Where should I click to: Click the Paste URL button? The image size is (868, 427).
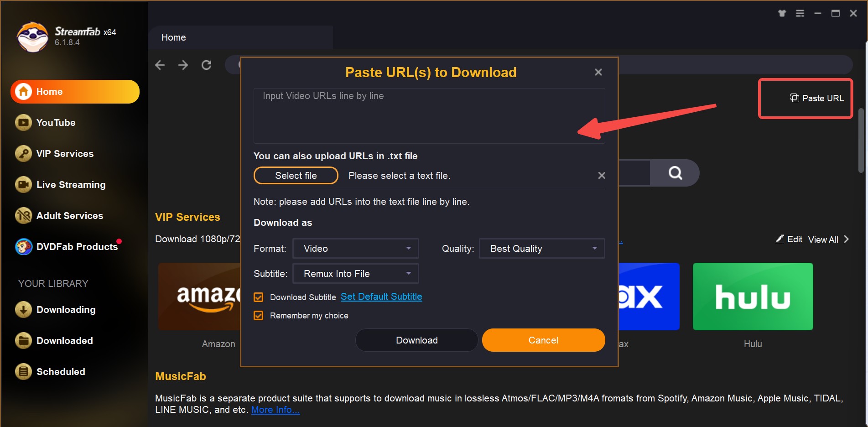click(x=817, y=98)
